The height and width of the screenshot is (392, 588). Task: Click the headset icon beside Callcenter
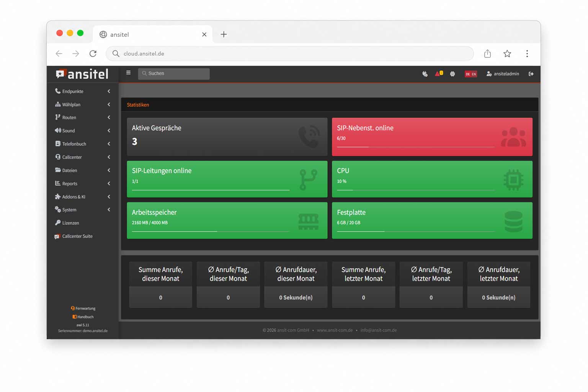coord(58,157)
